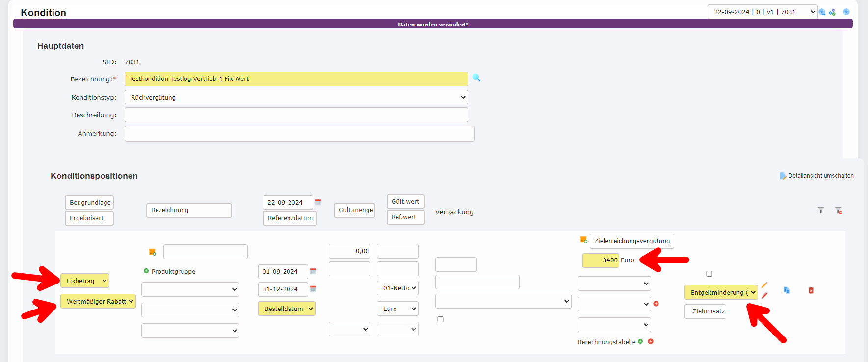868x362 pixels.
Task: Click Detailansicht umschalten link
Action: (x=820, y=176)
